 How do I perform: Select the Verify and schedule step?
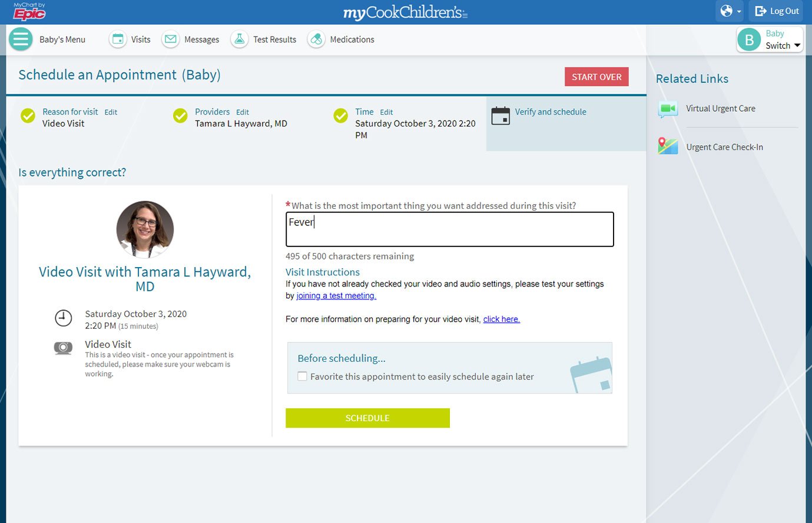[x=550, y=112]
